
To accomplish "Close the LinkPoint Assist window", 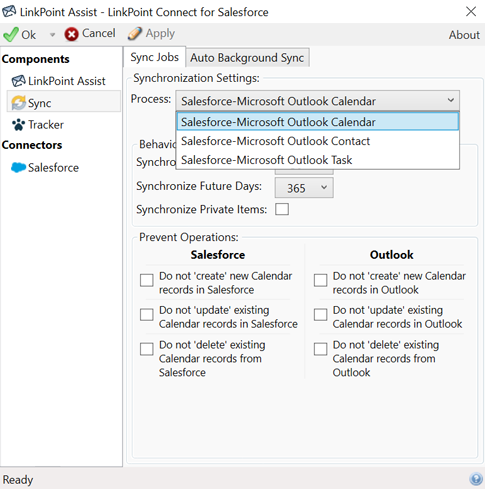I will pos(471,11).
